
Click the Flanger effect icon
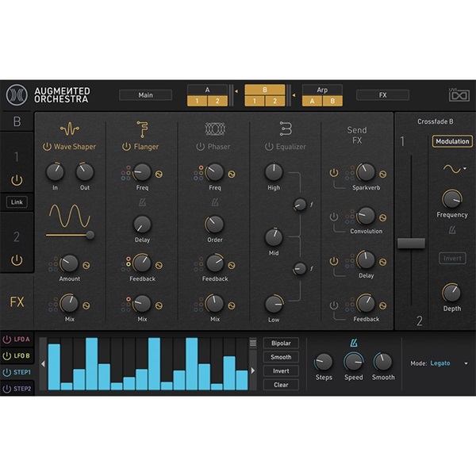click(x=142, y=129)
